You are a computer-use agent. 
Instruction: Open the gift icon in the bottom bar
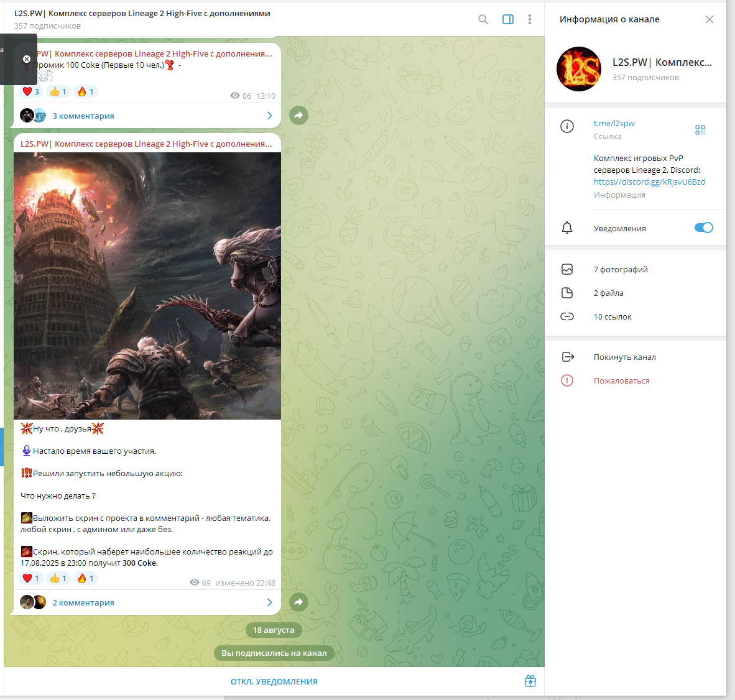(x=530, y=681)
